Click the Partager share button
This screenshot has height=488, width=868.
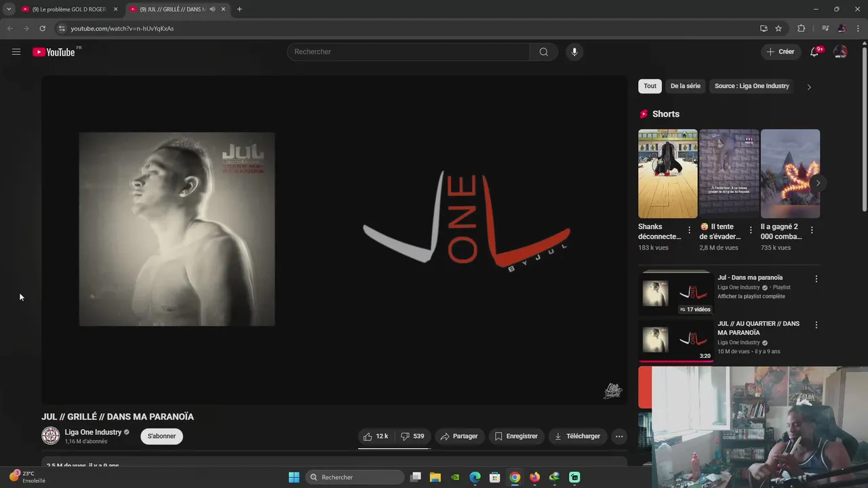tap(459, 436)
